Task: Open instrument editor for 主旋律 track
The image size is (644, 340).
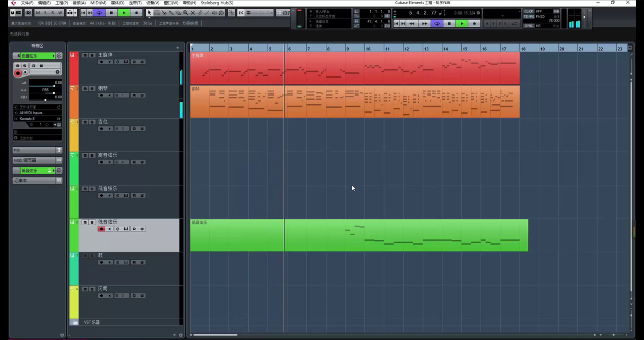Action: tap(126, 62)
